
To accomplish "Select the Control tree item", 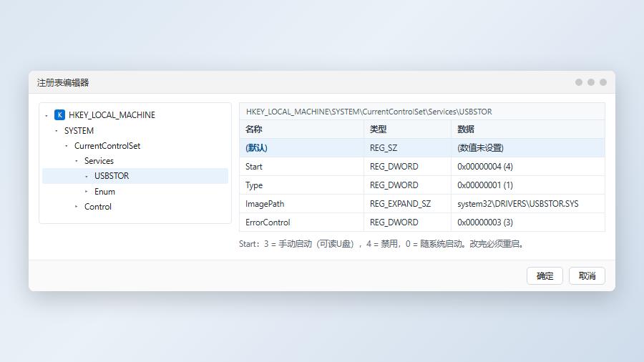I will coord(98,207).
